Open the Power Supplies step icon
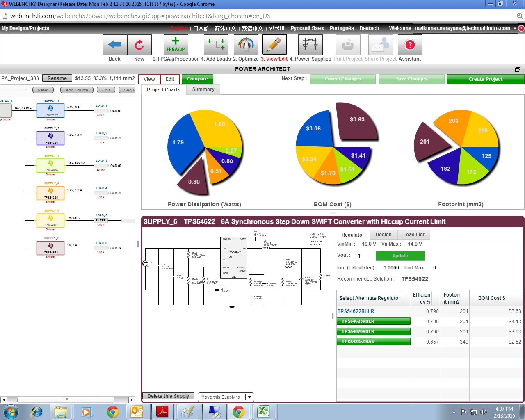The height and width of the screenshot is (420, 525). tap(310, 45)
